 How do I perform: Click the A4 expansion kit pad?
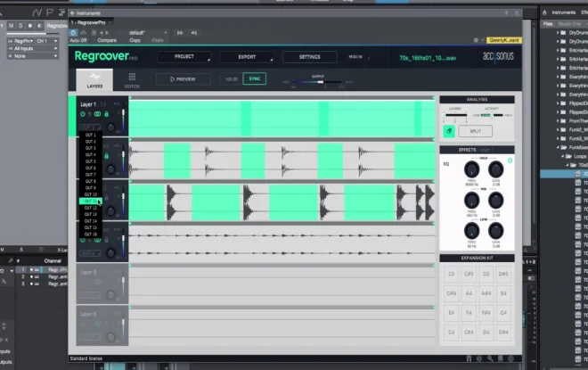tap(469, 293)
